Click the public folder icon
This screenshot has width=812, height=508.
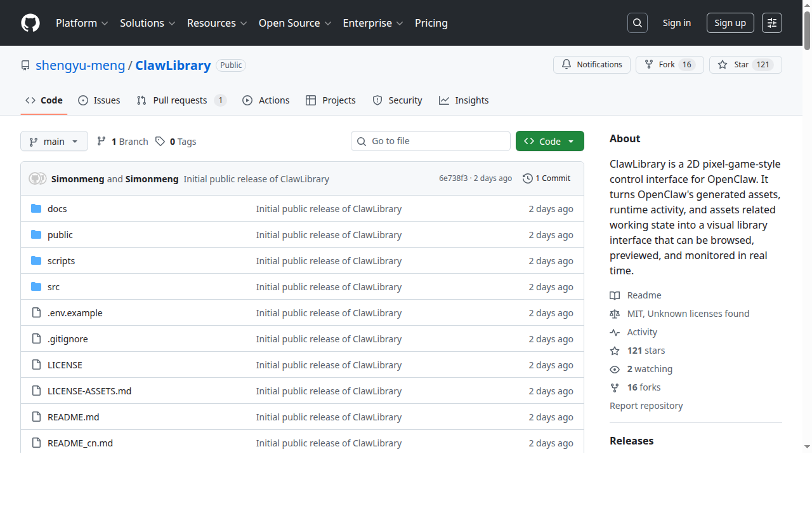pyautogui.click(x=36, y=235)
